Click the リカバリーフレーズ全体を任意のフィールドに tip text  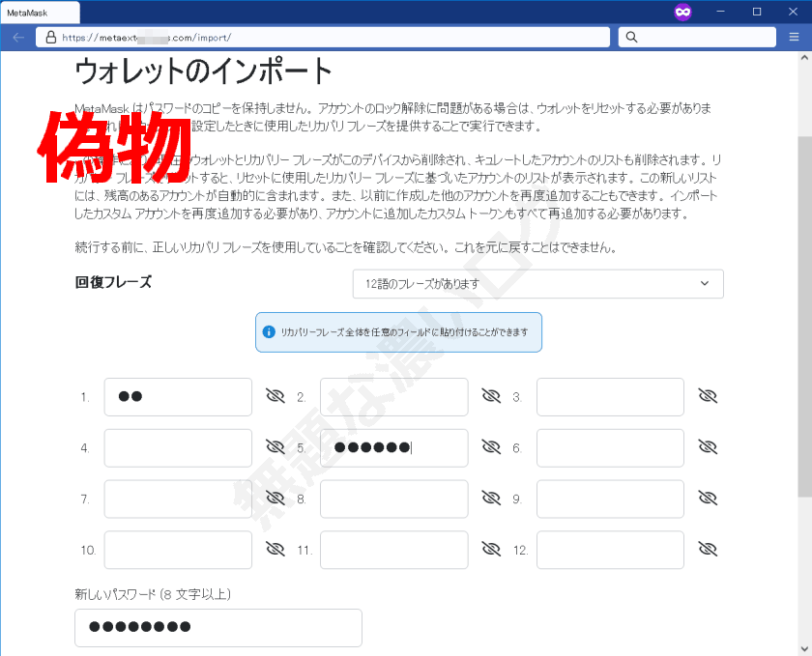[404, 332]
